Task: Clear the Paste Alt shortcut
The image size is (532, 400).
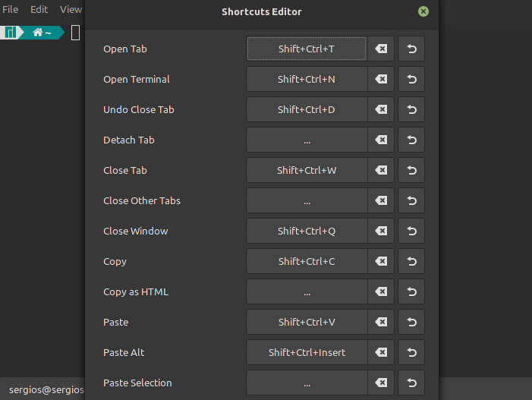Action: point(381,352)
